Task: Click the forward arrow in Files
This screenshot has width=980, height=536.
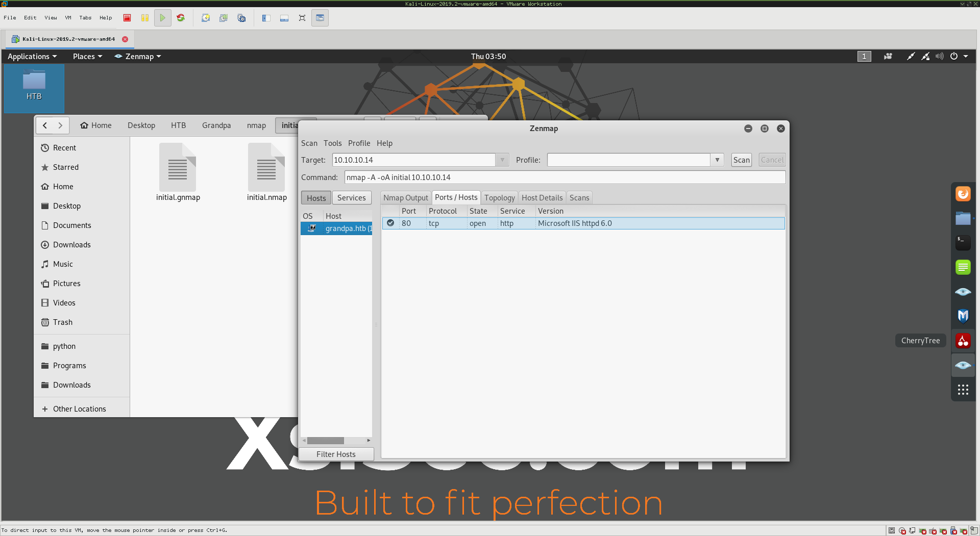Action: click(60, 125)
